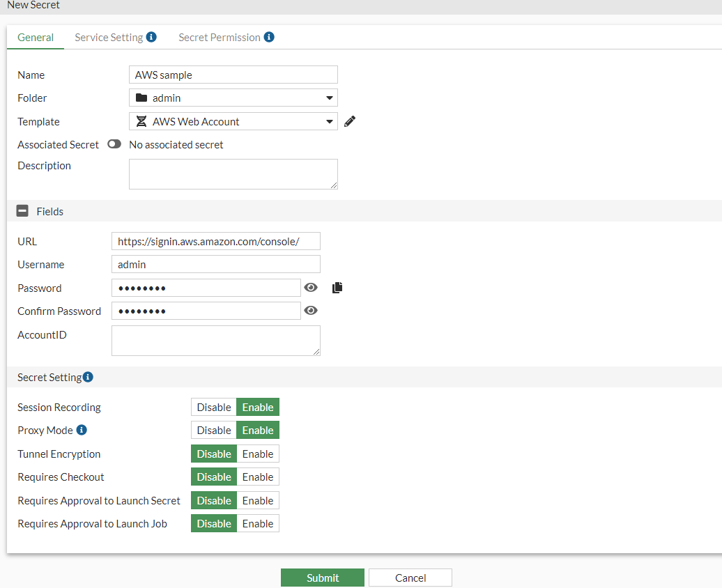Viewport: 722px width, 588px height.
Task: Enable Requires Checkout
Action: tap(257, 477)
